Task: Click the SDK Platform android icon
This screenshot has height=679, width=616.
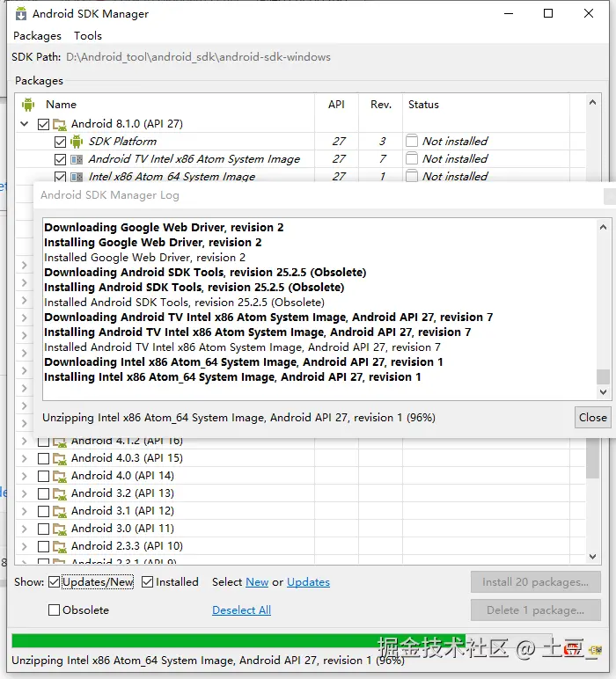Action: [77, 142]
